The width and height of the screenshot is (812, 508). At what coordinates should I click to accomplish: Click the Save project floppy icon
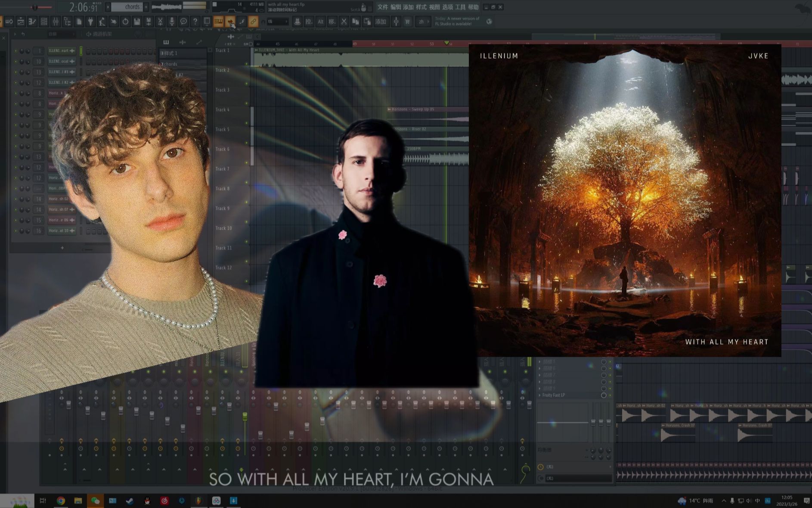(137, 22)
